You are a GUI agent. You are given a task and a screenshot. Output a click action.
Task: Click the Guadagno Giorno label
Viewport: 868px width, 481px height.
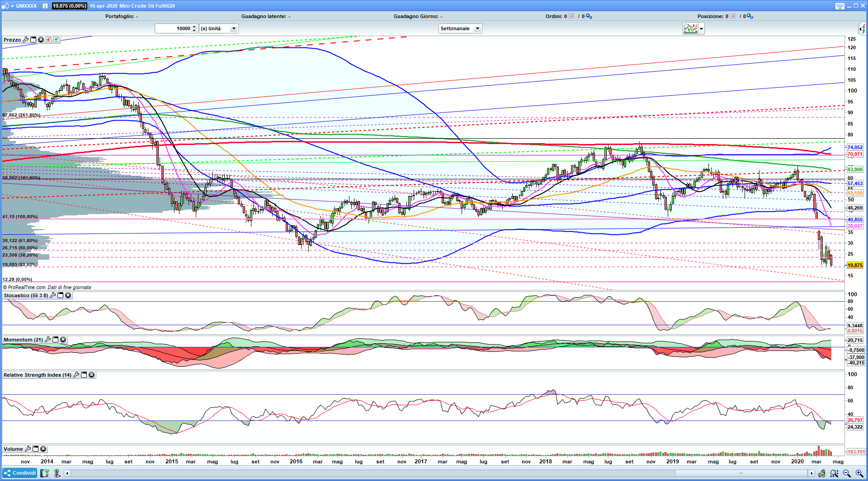point(415,16)
